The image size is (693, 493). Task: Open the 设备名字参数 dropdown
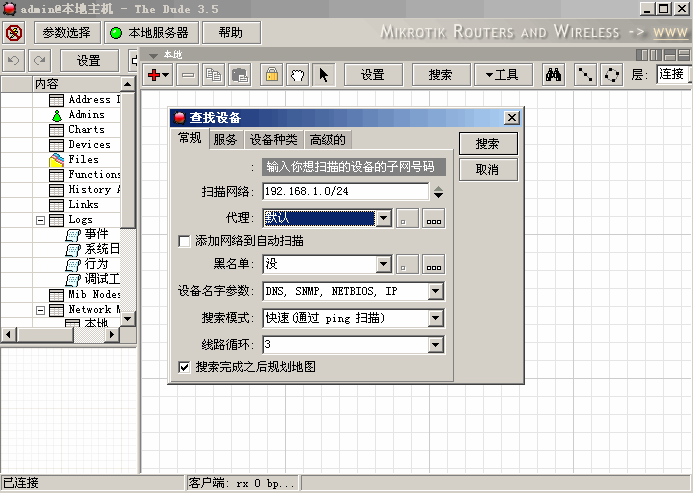click(x=435, y=291)
